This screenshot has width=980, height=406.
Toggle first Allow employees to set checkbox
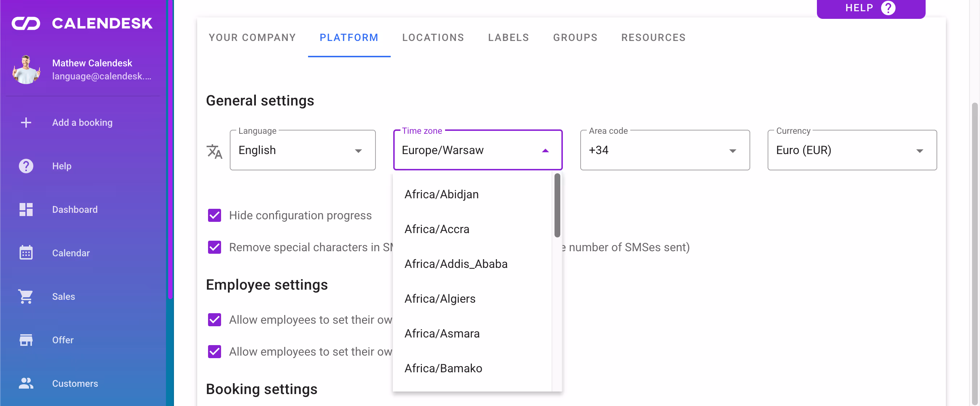coord(215,320)
